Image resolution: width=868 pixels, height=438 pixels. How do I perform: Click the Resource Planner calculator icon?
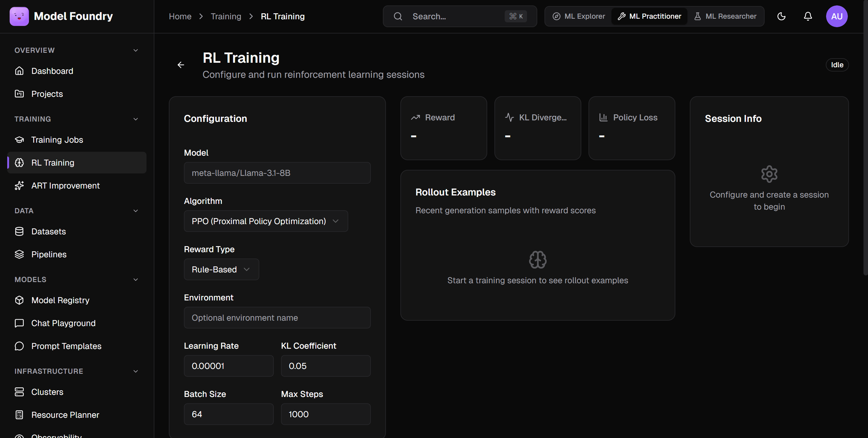tap(19, 415)
